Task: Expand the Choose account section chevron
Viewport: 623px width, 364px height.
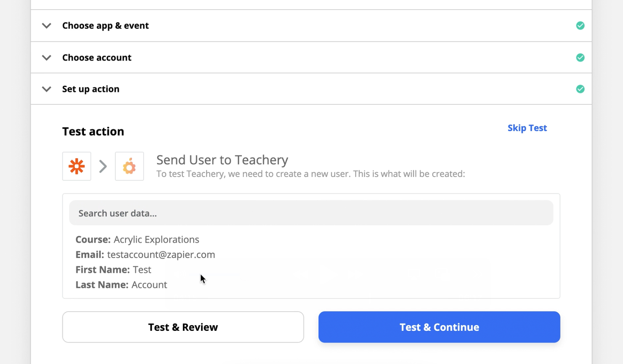Action: (x=46, y=57)
